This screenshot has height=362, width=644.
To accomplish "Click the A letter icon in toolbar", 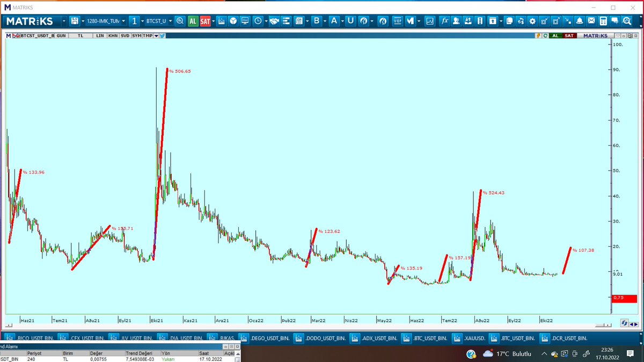I will tap(334, 21).
